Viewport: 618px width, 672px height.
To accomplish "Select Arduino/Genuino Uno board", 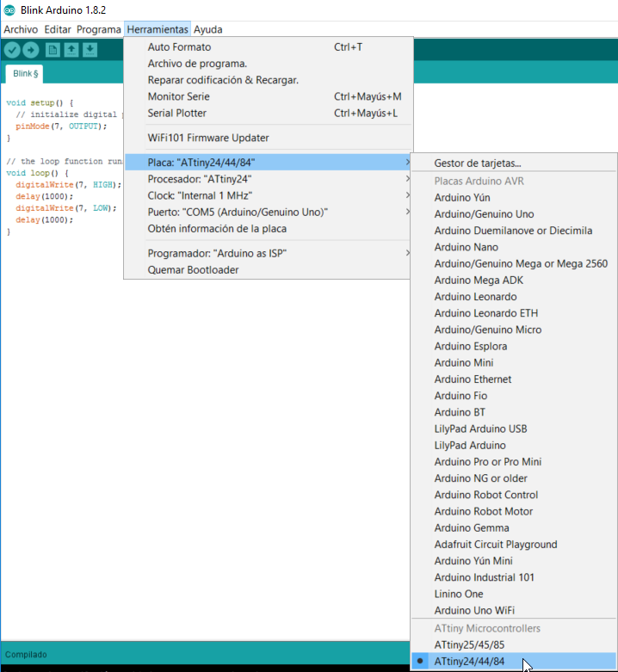I will [514, 214].
